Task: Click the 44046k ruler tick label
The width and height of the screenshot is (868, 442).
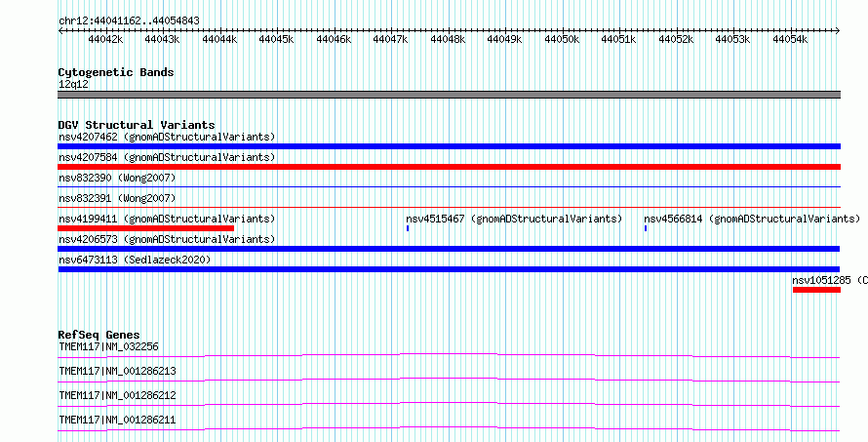Action: tap(334, 39)
